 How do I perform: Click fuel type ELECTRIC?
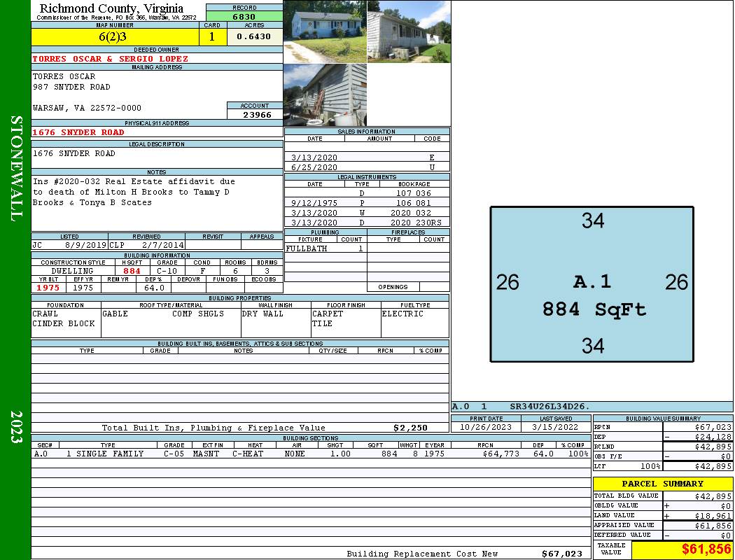[402, 314]
